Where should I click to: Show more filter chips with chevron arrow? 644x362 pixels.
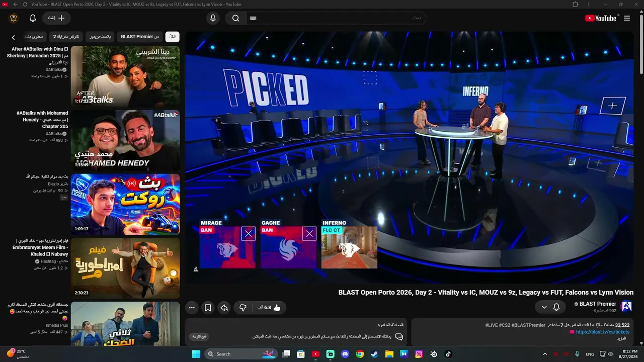(x=13, y=37)
